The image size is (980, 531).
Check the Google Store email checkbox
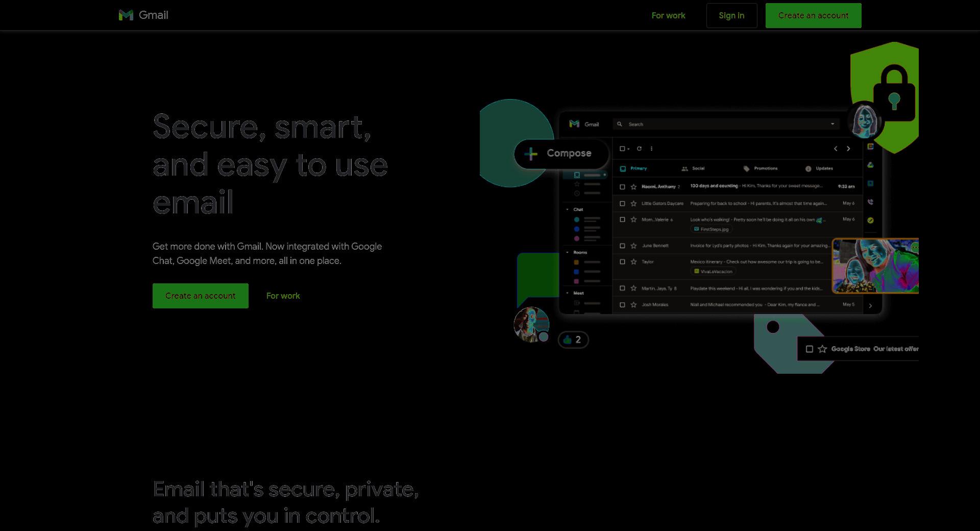pos(809,349)
